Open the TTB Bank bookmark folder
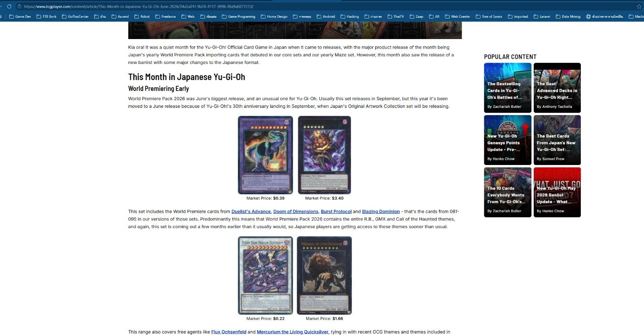Image resolution: width=644 pixels, height=336 pixels. click(x=46, y=16)
